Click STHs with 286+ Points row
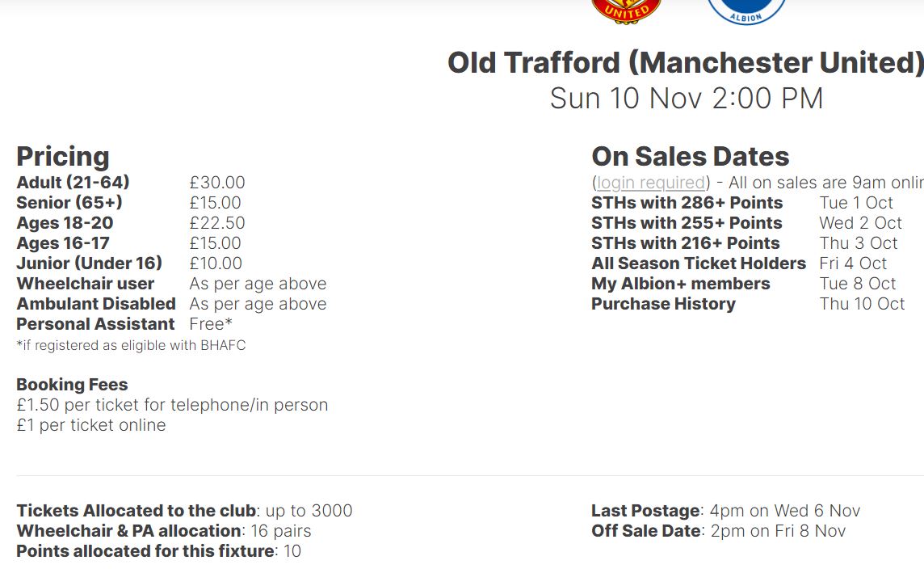This screenshot has width=924, height=569. point(742,202)
